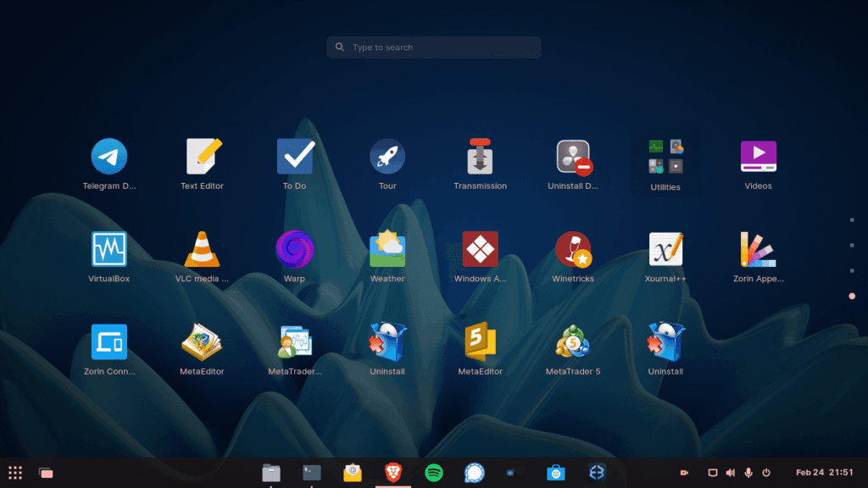868x488 pixels.
Task: Open the mail envelope app in taskbar
Action: [x=353, y=473]
